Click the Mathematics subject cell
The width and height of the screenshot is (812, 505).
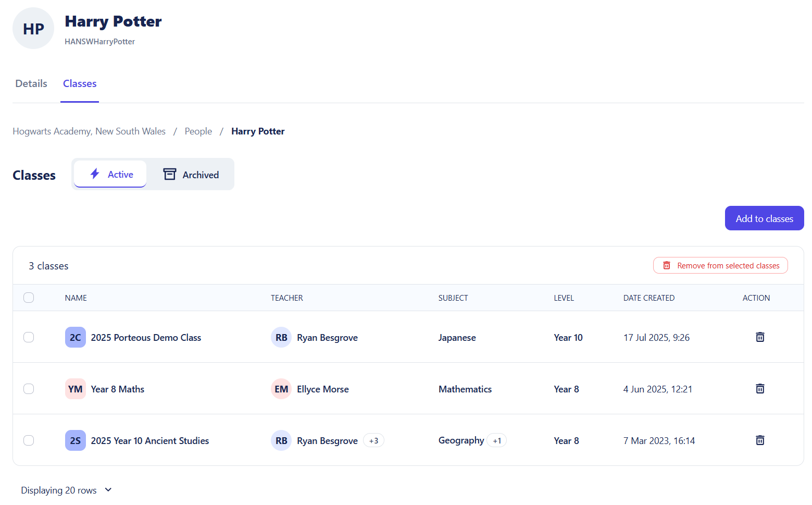tap(465, 389)
